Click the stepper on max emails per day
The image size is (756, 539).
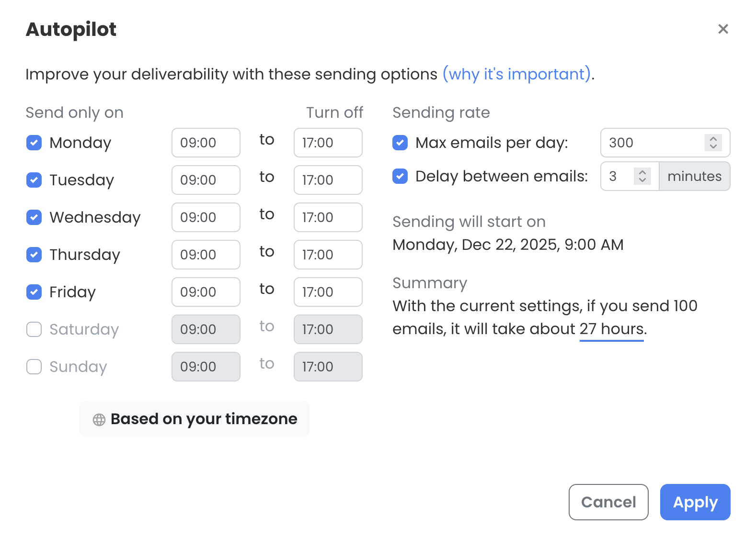[712, 143]
